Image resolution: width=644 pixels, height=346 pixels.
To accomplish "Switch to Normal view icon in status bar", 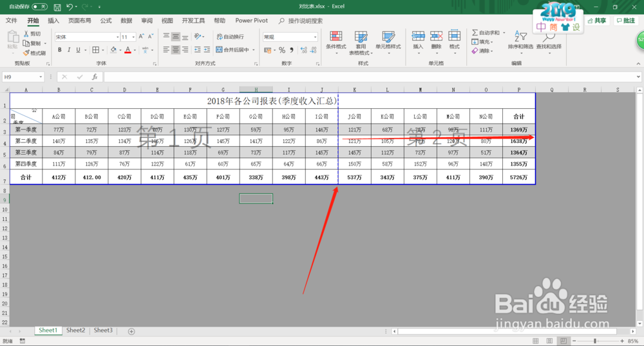I will click(x=536, y=341).
